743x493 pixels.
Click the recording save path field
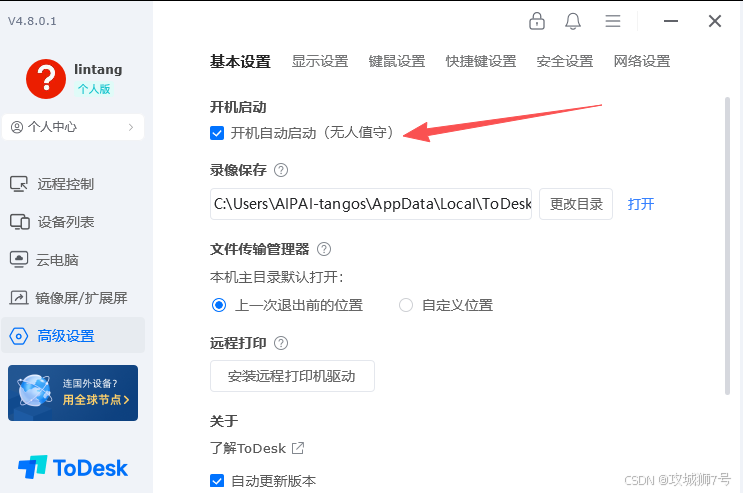pyautogui.click(x=371, y=204)
